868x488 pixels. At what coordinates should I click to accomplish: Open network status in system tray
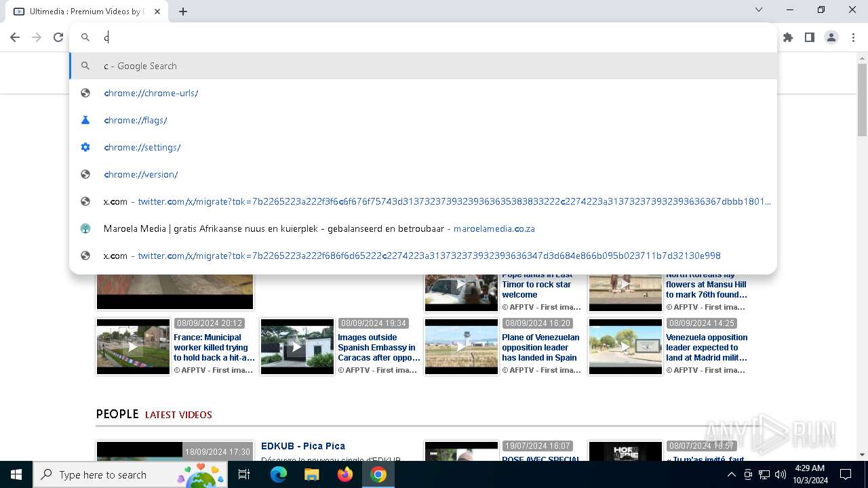(764, 474)
